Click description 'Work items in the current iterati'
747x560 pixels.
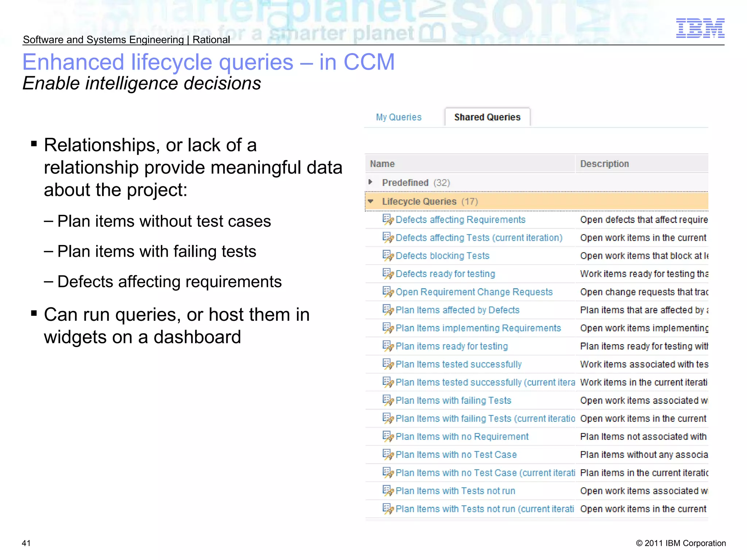point(644,382)
